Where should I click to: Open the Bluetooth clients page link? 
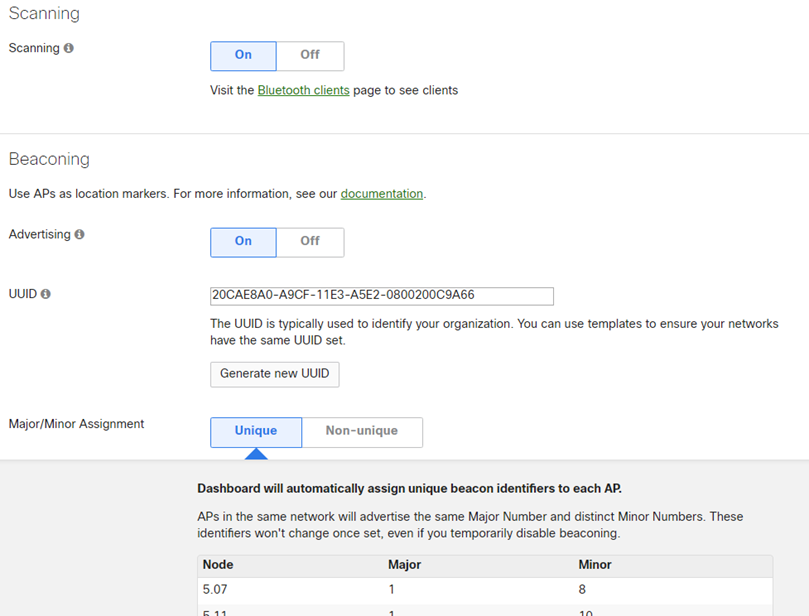coord(303,90)
